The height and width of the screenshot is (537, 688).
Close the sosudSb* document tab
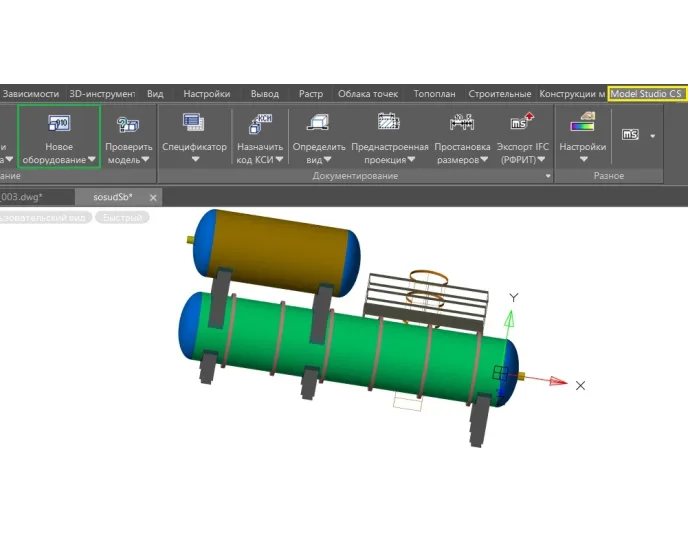click(x=152, y=198)
